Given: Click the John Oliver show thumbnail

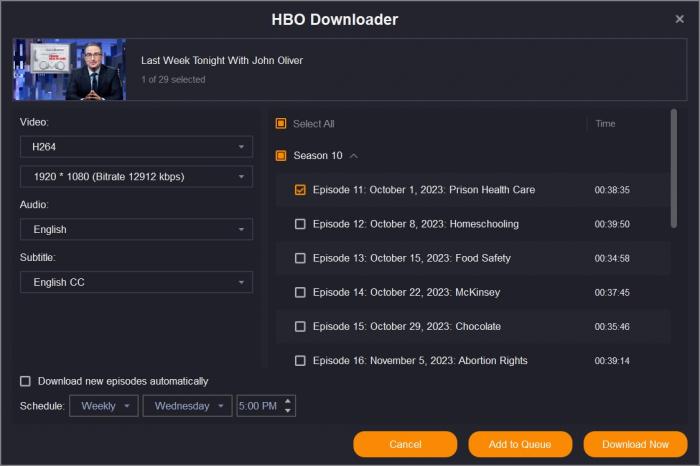Looking at the screenshot, I should [x=70, y=69].
